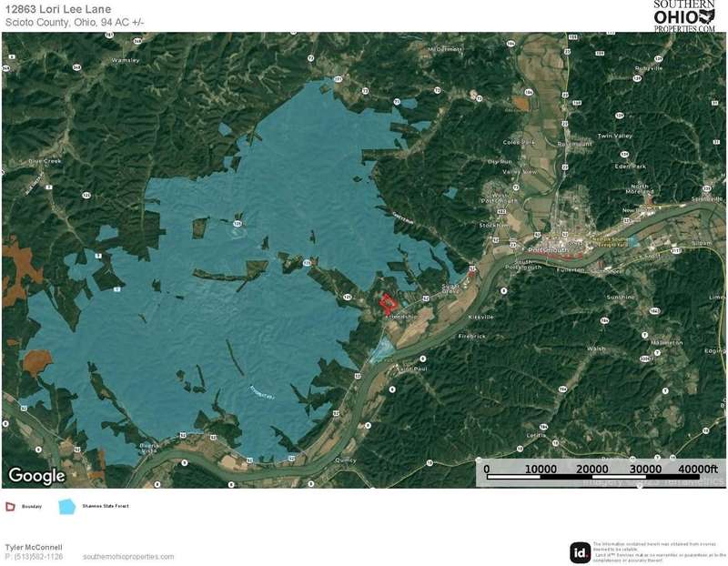728x566 pixels.
Task: Click the Tyler McConnell agent name
Action: pos(34,547)
